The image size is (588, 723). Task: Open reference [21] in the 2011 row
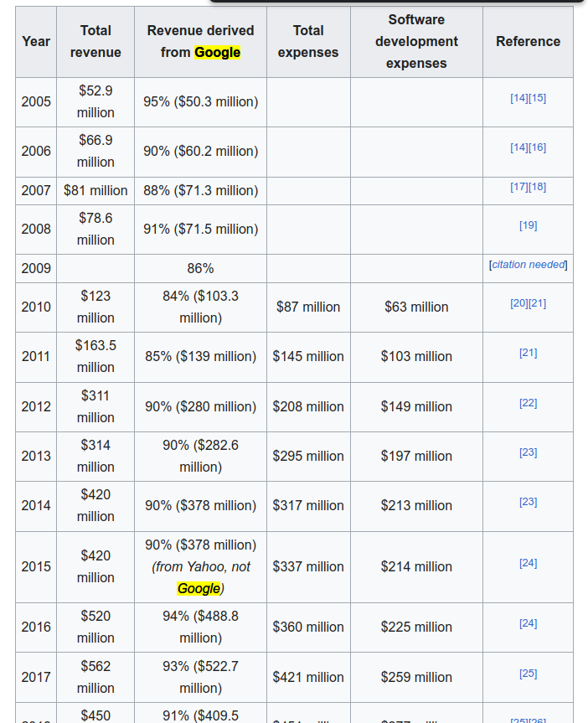[528, 353]
